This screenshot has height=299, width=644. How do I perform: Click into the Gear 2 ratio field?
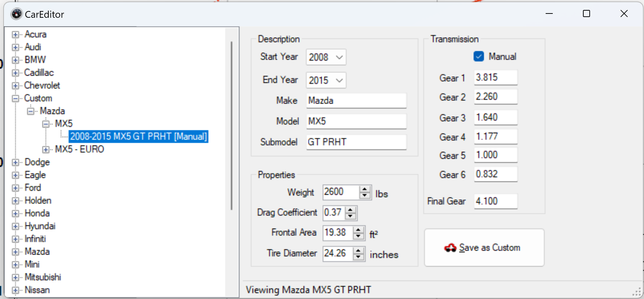[496, 97]
